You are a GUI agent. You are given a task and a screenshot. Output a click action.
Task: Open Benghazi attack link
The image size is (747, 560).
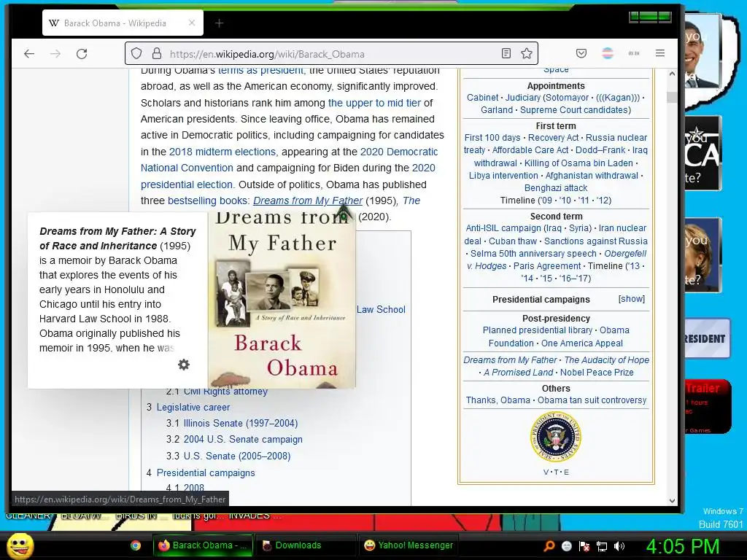[555, 187]
